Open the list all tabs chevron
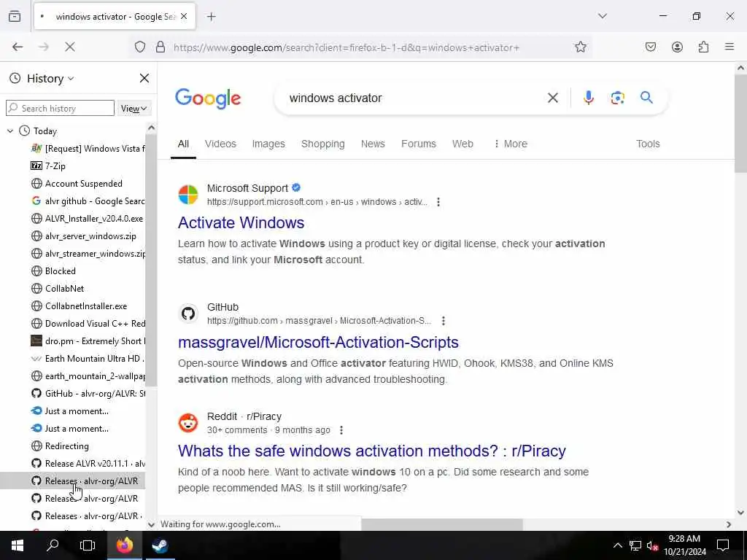Image resolution: width=747 pixels, height=560 pixels. pos(603,16)
